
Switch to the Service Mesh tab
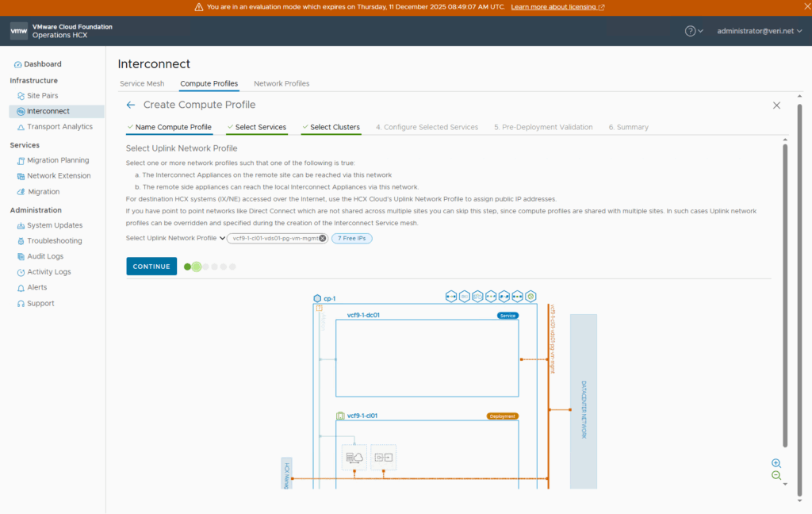[x=143, y=83]
